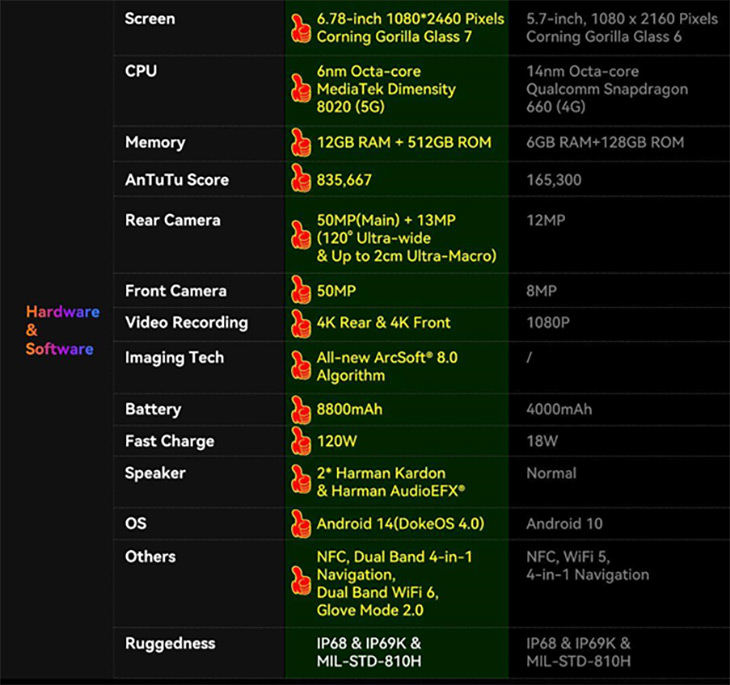This screenshot has width=730, height=685.
Task: Click the '8MP' front camera value
Action: [x=541, y=291]
